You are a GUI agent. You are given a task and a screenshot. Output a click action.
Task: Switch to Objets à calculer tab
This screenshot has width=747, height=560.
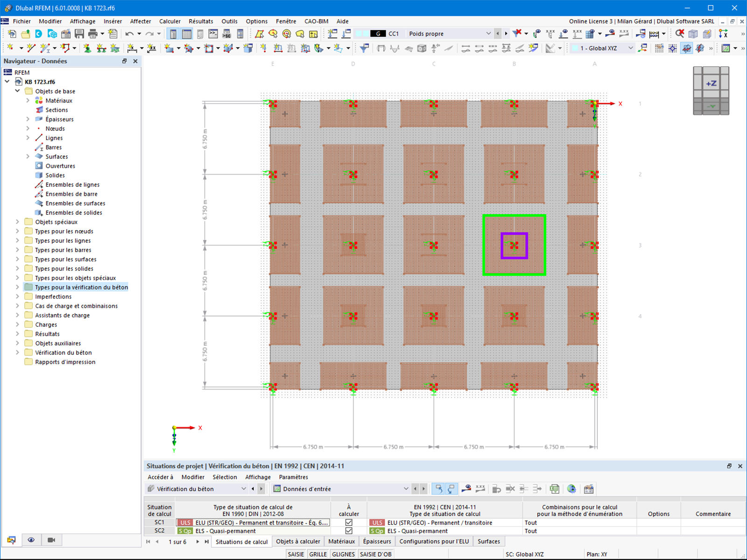(x=298, y=541)
